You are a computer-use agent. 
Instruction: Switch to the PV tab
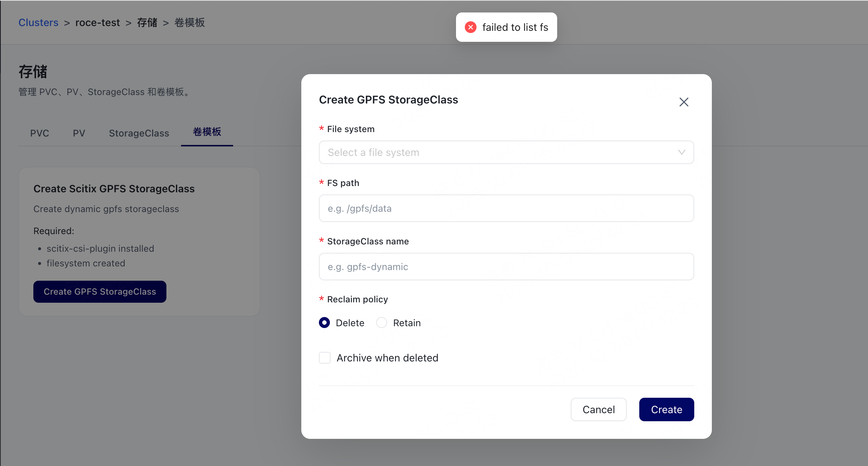pos(79,133)
